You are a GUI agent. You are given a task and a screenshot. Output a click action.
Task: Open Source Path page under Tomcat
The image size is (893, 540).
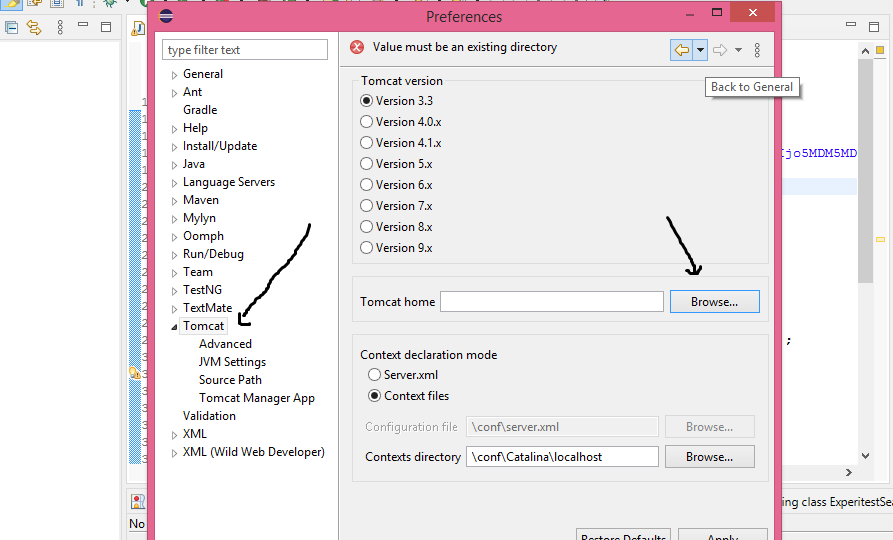(x=230, y=380)
